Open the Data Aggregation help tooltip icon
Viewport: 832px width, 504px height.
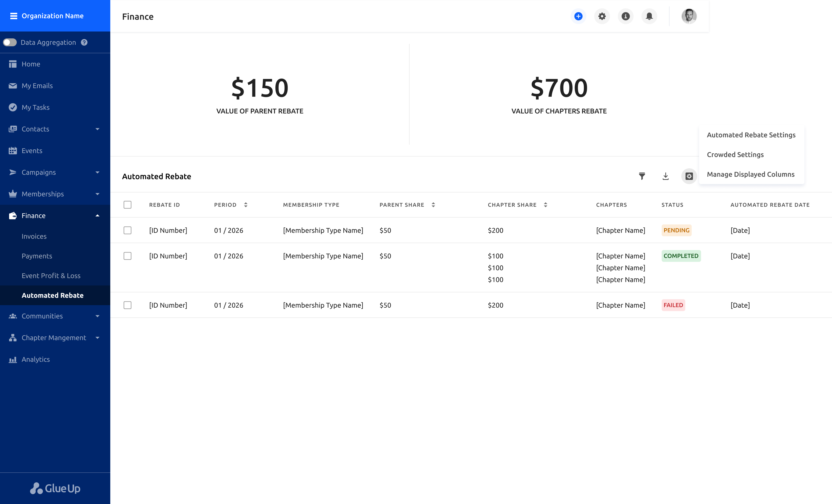click(84, 42)
